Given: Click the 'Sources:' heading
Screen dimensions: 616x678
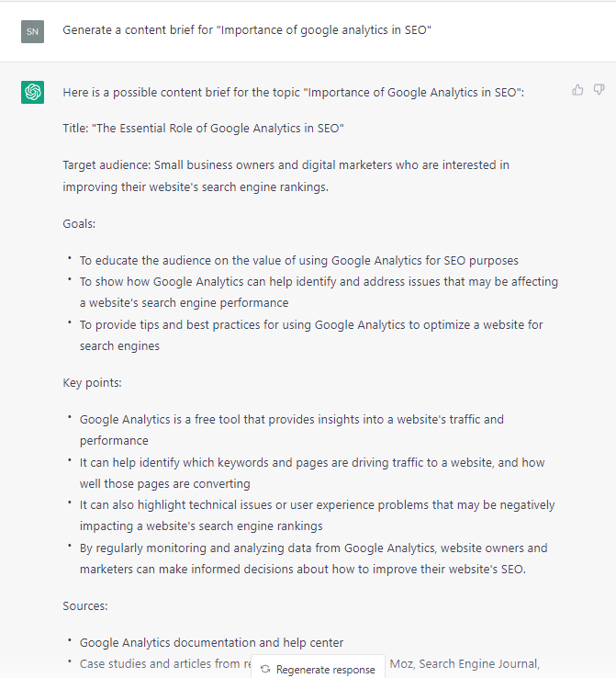Looking at the screenshot, I should point(84,606).
